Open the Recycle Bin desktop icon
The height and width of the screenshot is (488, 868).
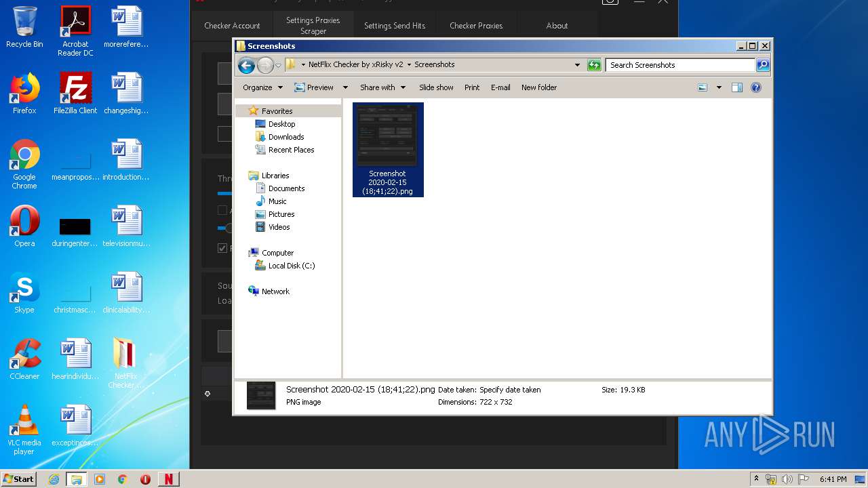click(24, 27)
